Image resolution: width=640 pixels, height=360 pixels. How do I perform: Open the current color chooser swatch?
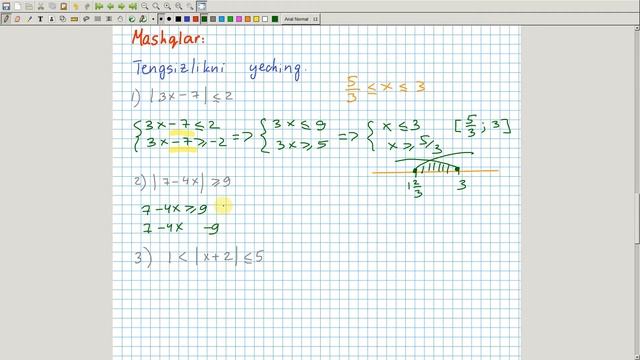point(275,19)
